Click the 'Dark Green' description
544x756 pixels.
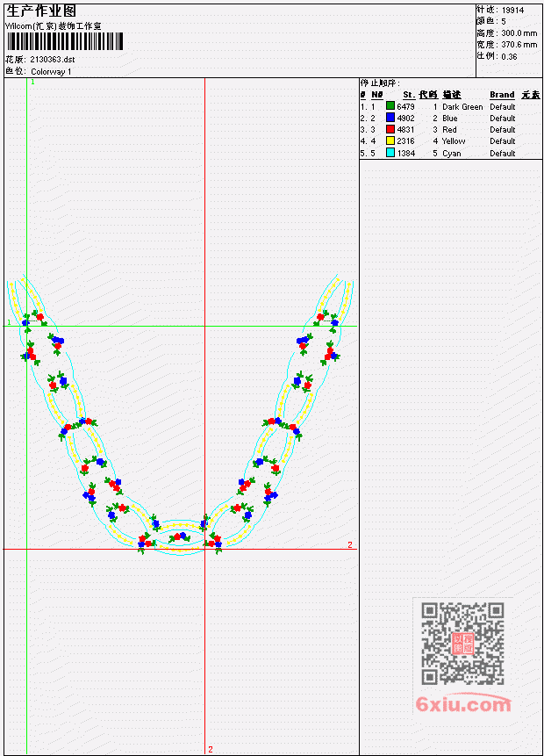point(462,107)
